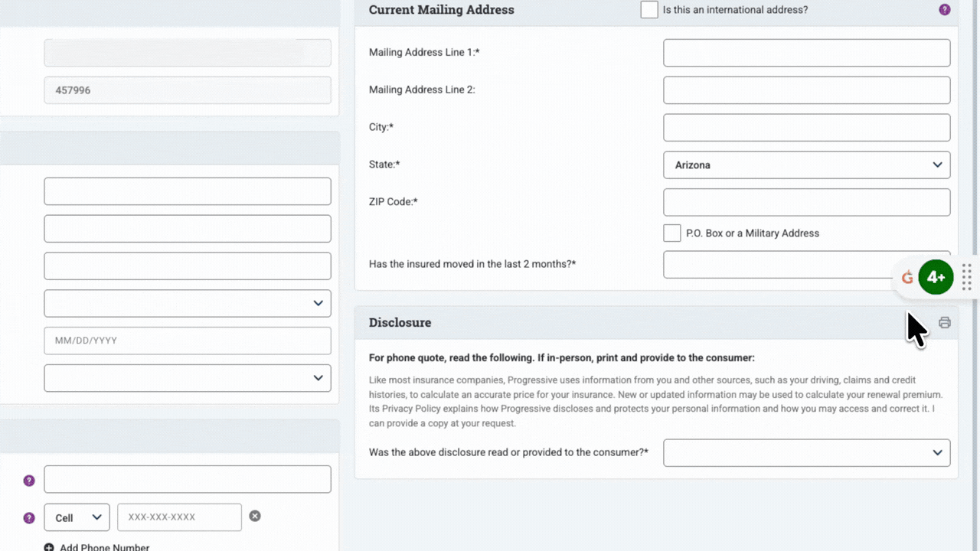The height and width of the screenshot is (551, 980).
Task: Click the help icon beside the Cell dropdown
Action: tap(29, 518)
